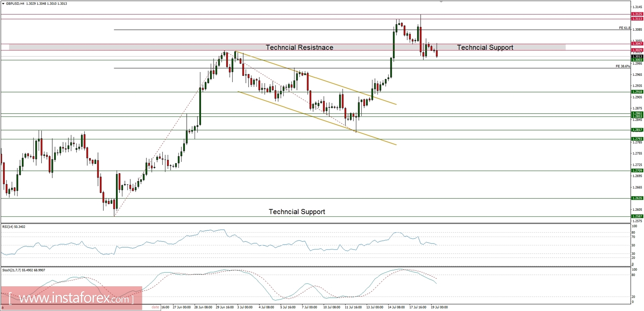Screen dimensions: 644x311
Task: Select the Stoch(21,7,7) indicator label
Action: [24, 270]
